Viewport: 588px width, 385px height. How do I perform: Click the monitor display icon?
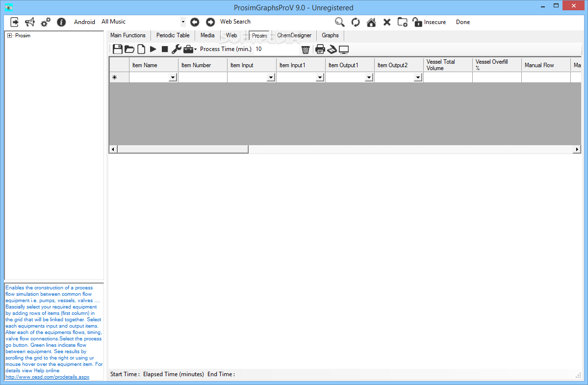pos(344,50)
